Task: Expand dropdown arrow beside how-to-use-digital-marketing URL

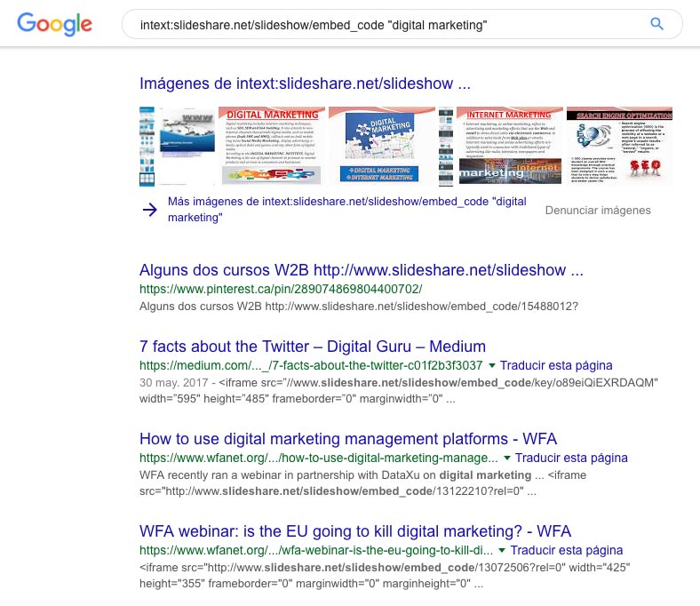Action: [x=506, y=458]
